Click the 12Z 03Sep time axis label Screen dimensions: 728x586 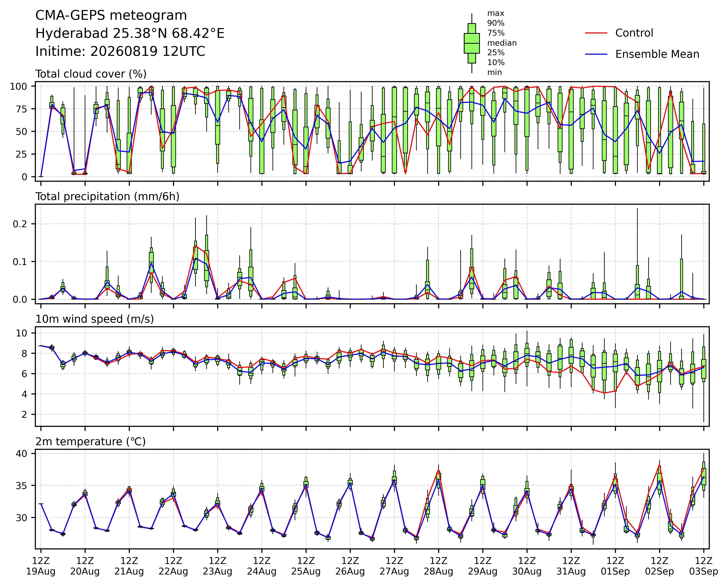pos(704,567)
